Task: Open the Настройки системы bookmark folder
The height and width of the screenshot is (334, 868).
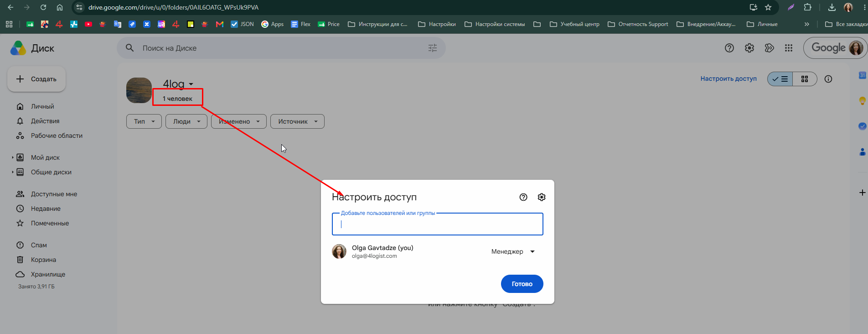Action: point(495,24)
